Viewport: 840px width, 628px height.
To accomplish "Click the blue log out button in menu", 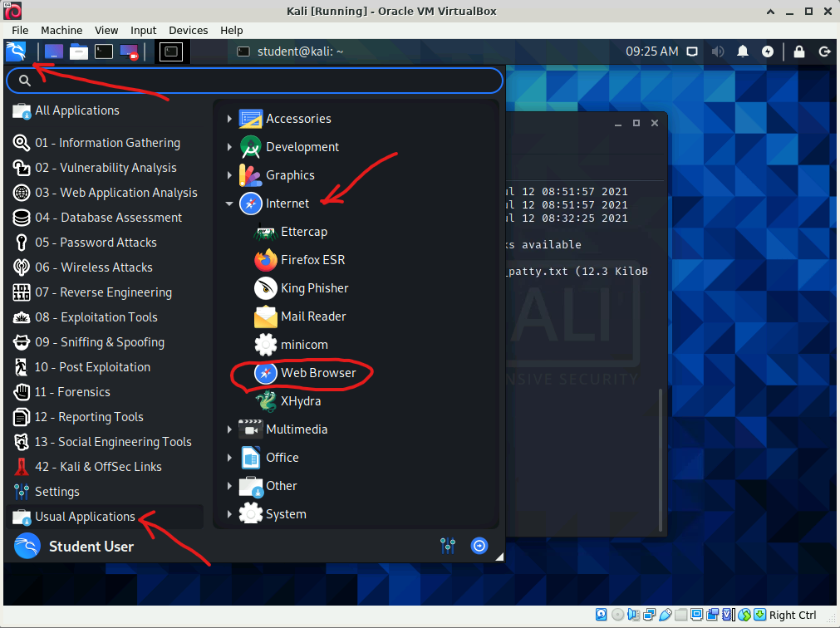I will point(479,546).
